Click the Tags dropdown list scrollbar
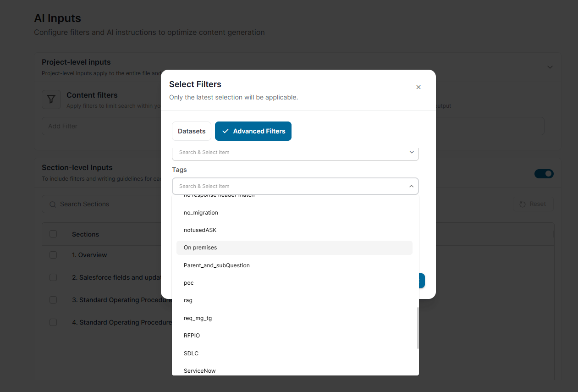The image size is (578, 392). pyautogui.click(x=418, y=328)
